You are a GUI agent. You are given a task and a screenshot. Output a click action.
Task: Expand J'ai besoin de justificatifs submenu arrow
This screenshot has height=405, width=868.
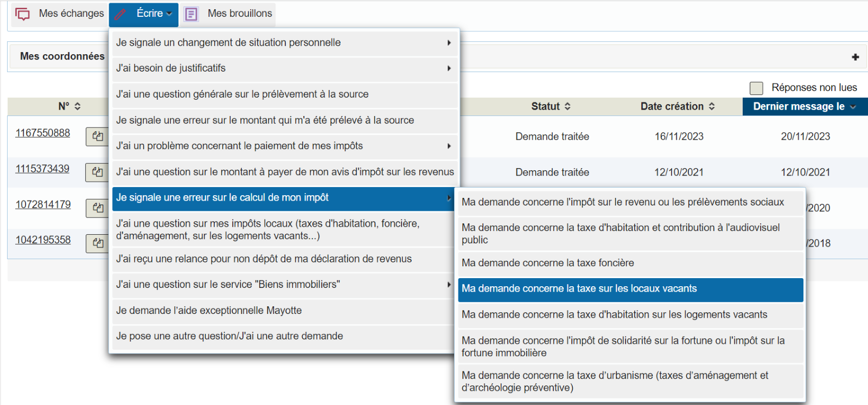pos(449,68)
